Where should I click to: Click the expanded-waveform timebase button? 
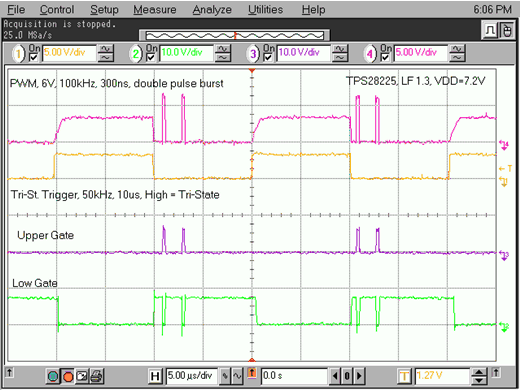click(237, 376)
